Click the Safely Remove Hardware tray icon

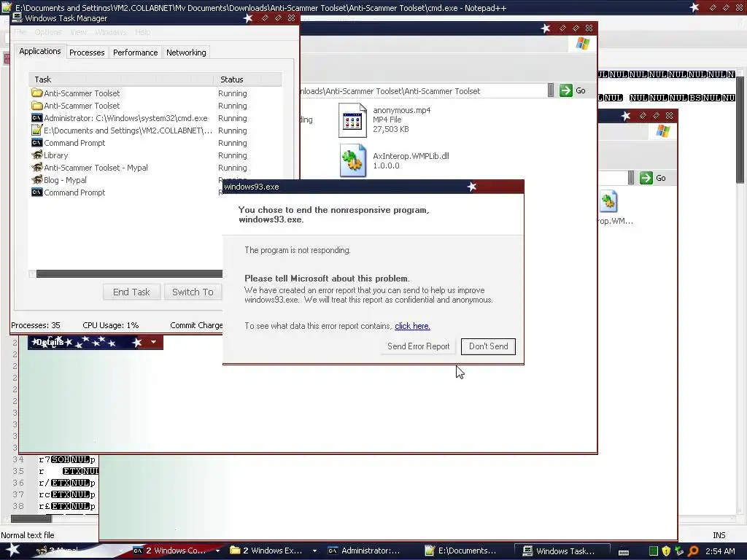679,551
